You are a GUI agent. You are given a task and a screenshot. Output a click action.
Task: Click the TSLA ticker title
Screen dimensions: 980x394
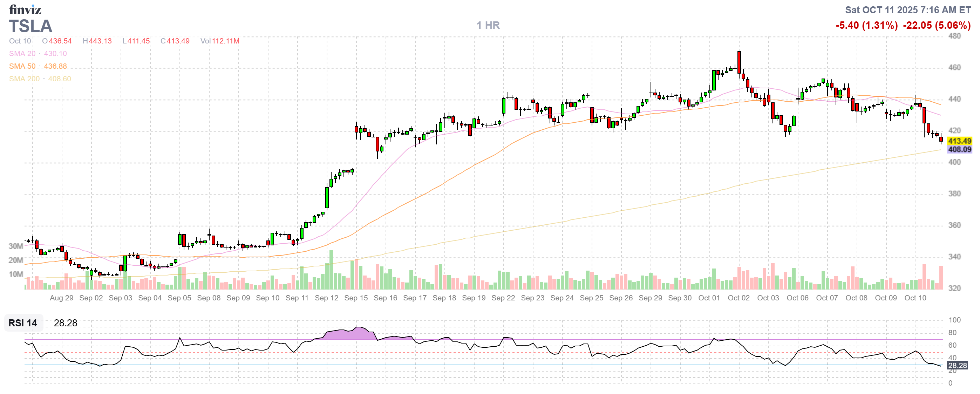click(30, 26)
